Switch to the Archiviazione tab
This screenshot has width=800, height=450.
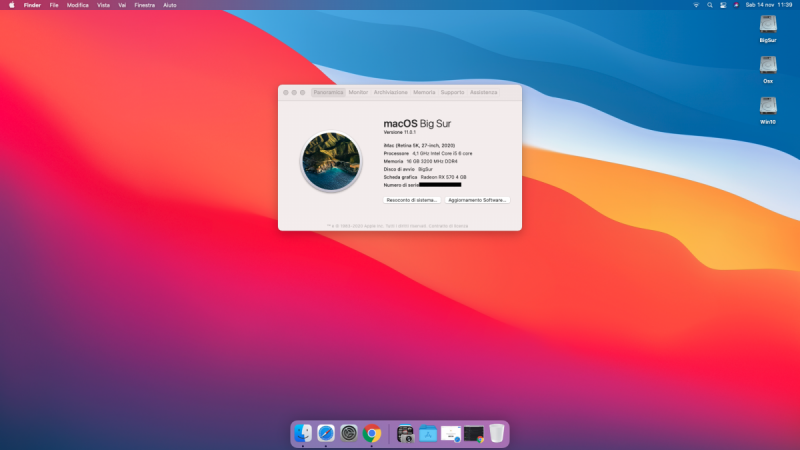pyautogui.click(x=391, y=92)
